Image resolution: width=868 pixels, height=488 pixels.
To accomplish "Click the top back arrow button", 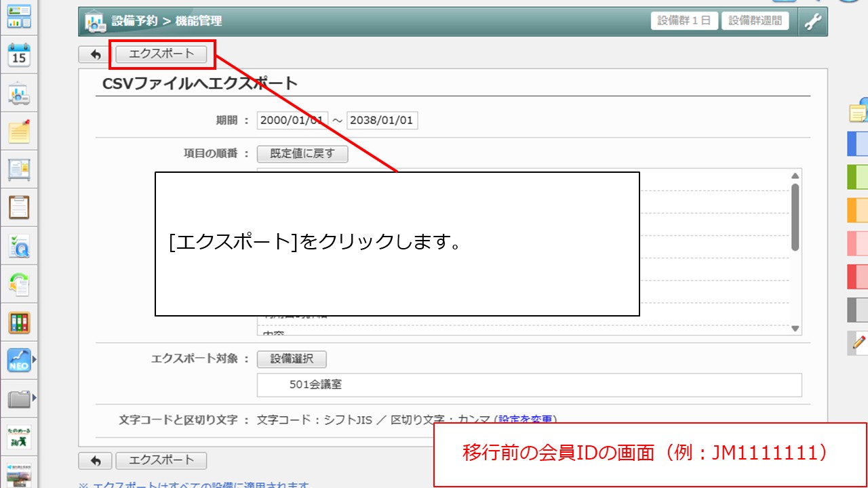I will (96, 55).
